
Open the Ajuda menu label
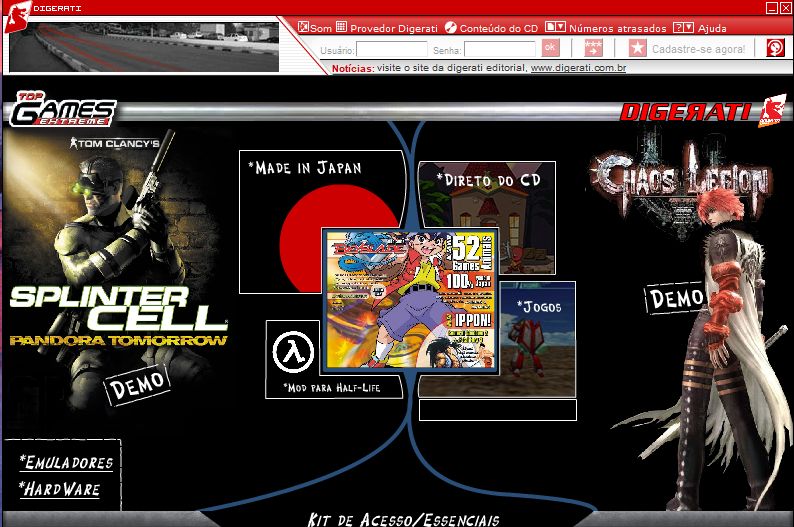click(x=712, y=28)
